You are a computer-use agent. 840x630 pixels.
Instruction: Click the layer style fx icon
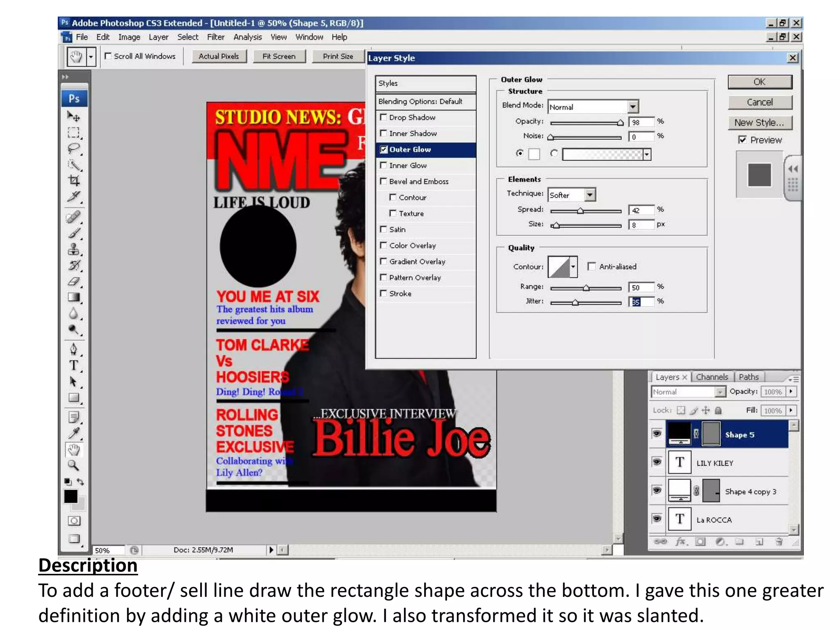pyautogui.click(x=680, y=542)
